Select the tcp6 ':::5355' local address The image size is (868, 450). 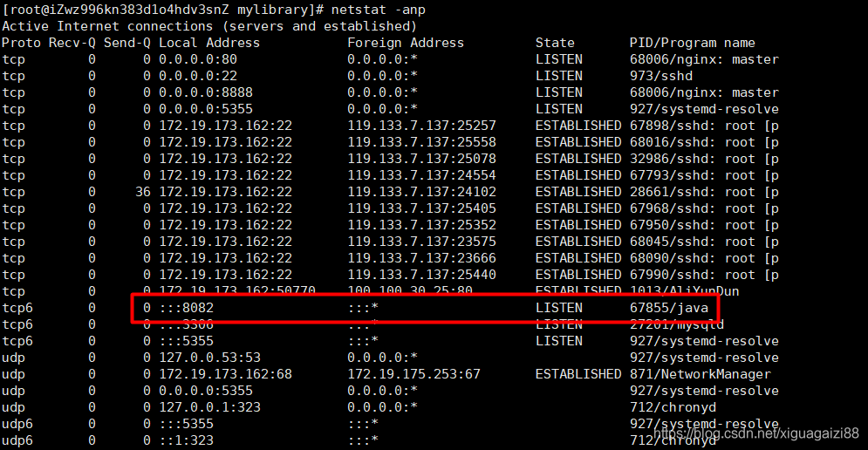(186, 341)
